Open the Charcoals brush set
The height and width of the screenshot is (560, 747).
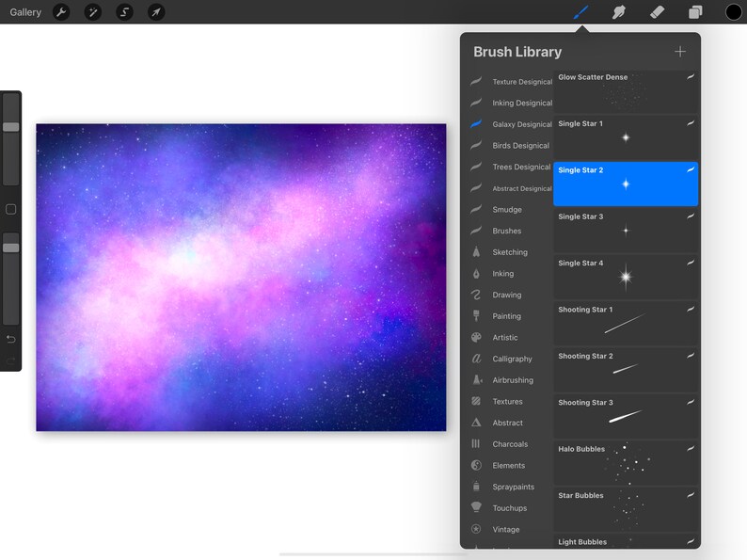tap(511, 444)
